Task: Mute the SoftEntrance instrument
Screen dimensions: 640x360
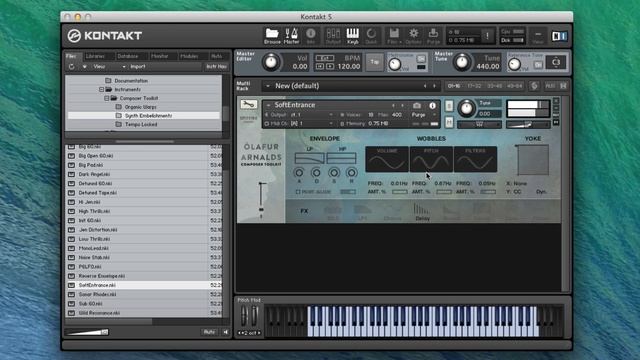Action: (x=449, y=122)
